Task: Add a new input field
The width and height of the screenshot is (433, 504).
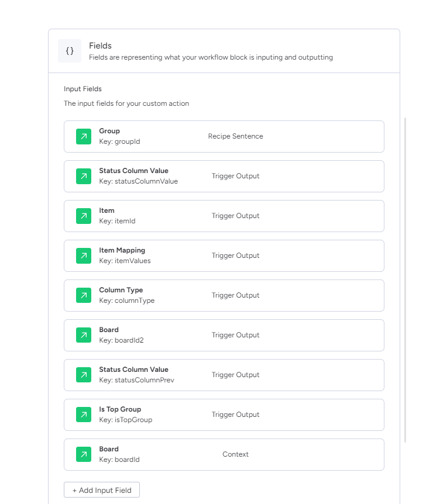Action: (x=102, y=490)
